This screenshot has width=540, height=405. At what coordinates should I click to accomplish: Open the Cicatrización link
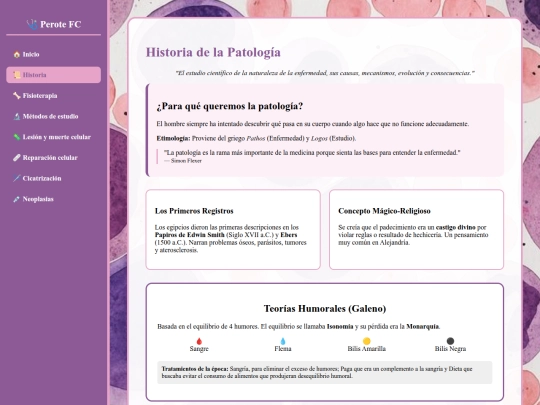[53, 178]
